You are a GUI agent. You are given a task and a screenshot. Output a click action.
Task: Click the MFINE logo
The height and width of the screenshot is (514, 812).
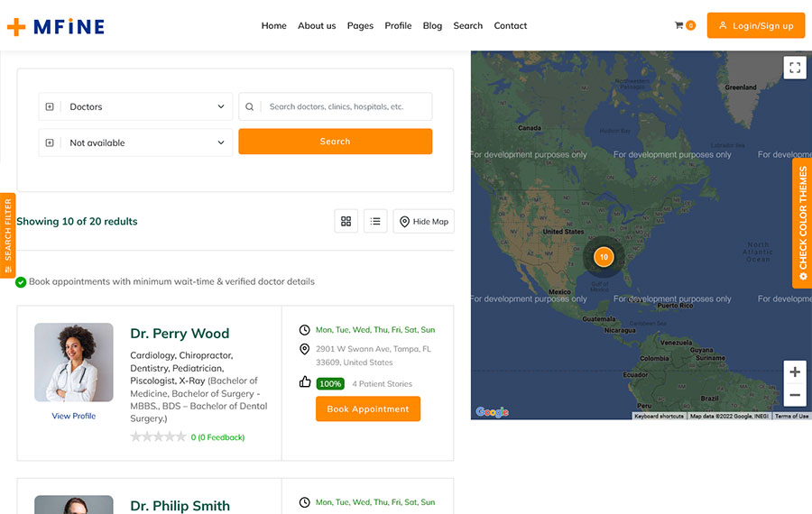56,26
